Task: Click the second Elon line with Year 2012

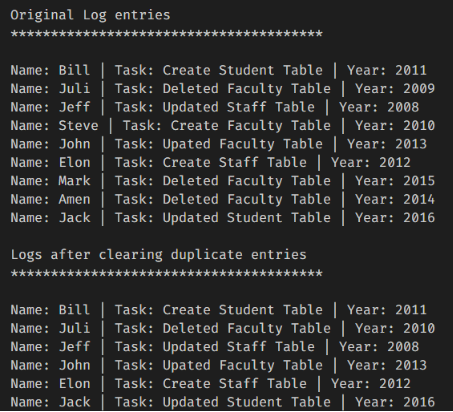Action: click(211, 384)
